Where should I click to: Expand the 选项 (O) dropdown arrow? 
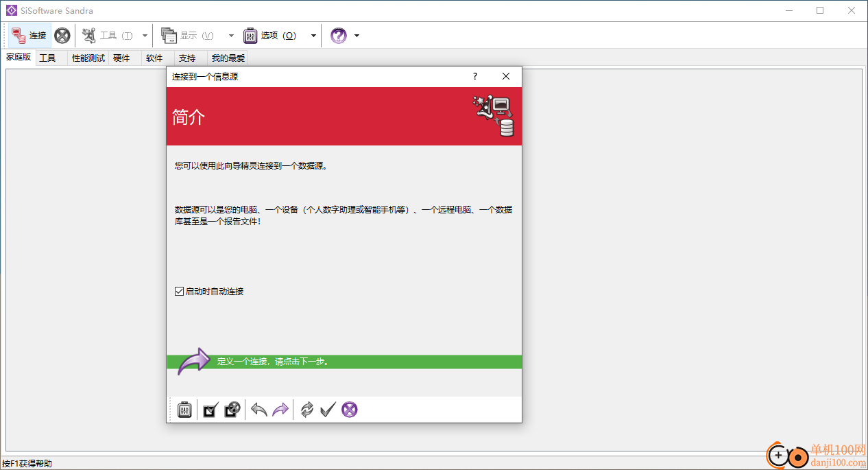click(313, 36)
